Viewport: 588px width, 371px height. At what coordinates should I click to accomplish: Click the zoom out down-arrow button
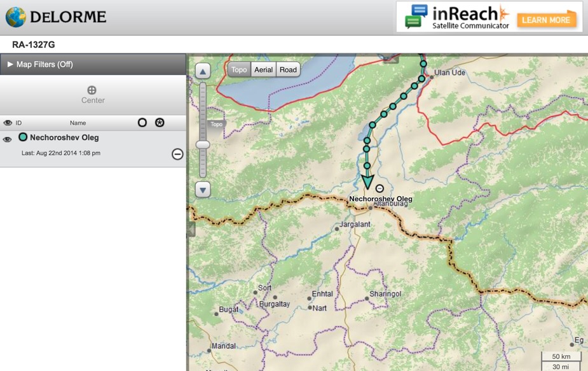(x=203, y=189)
